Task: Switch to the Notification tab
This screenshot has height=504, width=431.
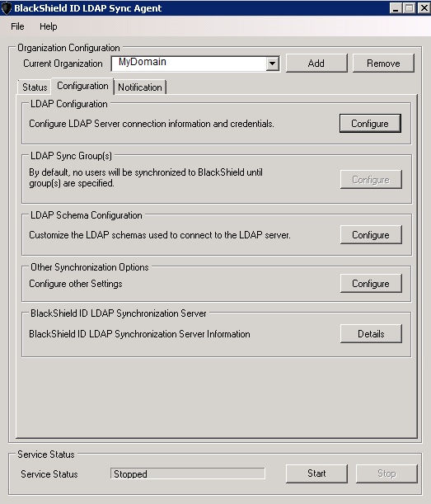Action: click(x=140, y=87)
